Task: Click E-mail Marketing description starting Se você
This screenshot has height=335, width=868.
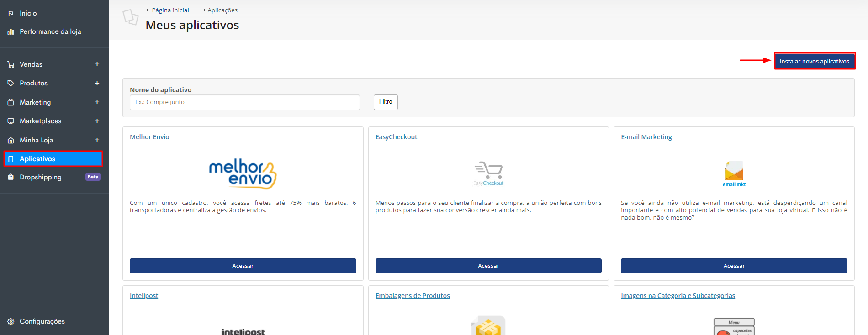Action: pos(734,210)
